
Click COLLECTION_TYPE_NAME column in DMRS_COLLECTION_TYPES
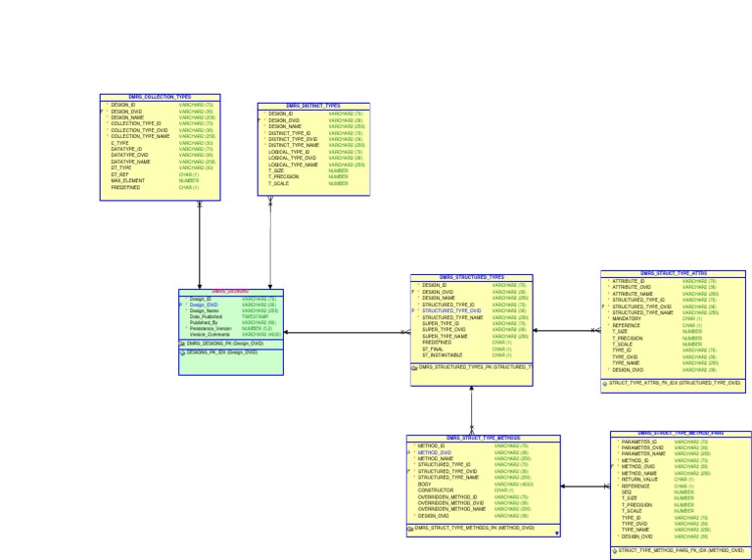pos(141,136)
